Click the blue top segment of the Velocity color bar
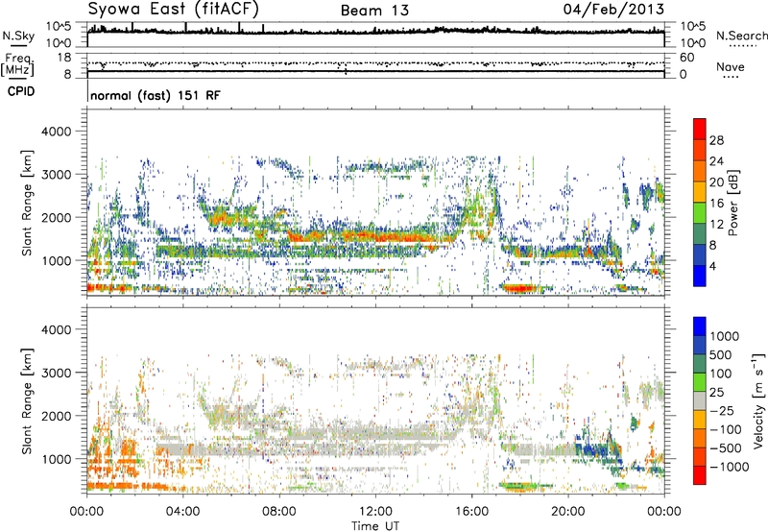 (x=700, y=326)
